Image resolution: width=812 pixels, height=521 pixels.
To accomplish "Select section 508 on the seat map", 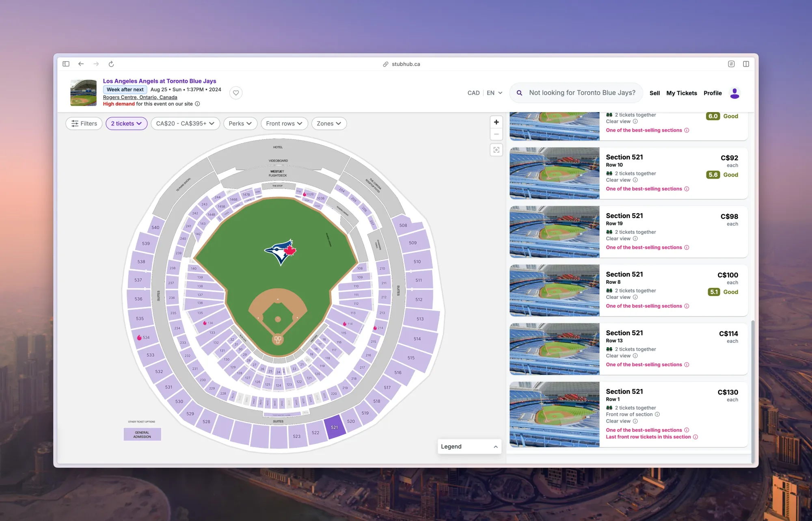I will click(x=403, y=225).
